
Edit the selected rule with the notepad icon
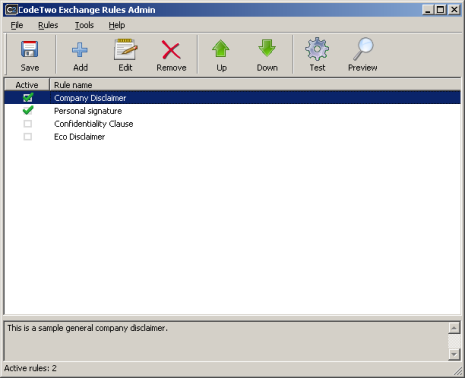(125, 55)
